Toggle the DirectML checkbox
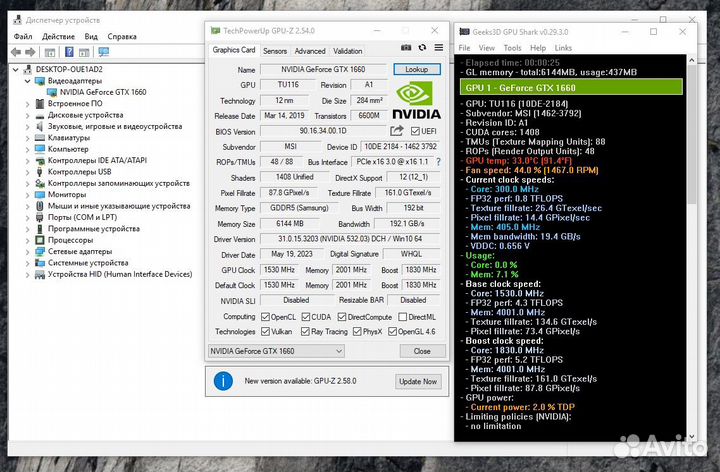This screenshot has width=720, height=472. pos(403,317)
